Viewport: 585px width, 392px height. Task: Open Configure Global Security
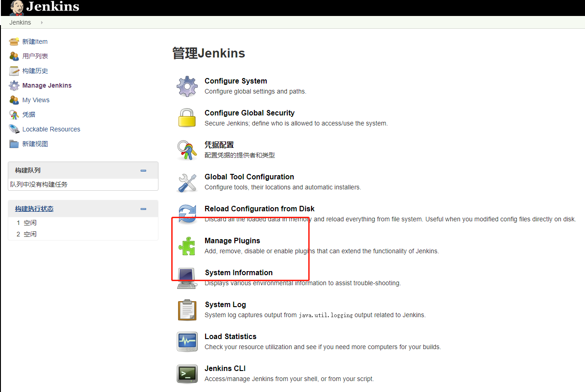[249, 113]
